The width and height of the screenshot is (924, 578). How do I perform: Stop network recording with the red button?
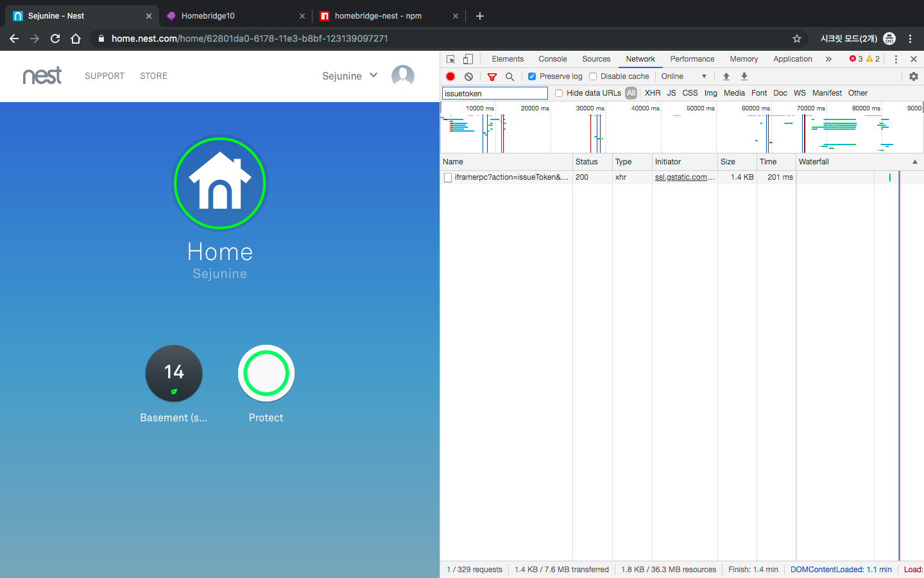[x=450, y=76]
